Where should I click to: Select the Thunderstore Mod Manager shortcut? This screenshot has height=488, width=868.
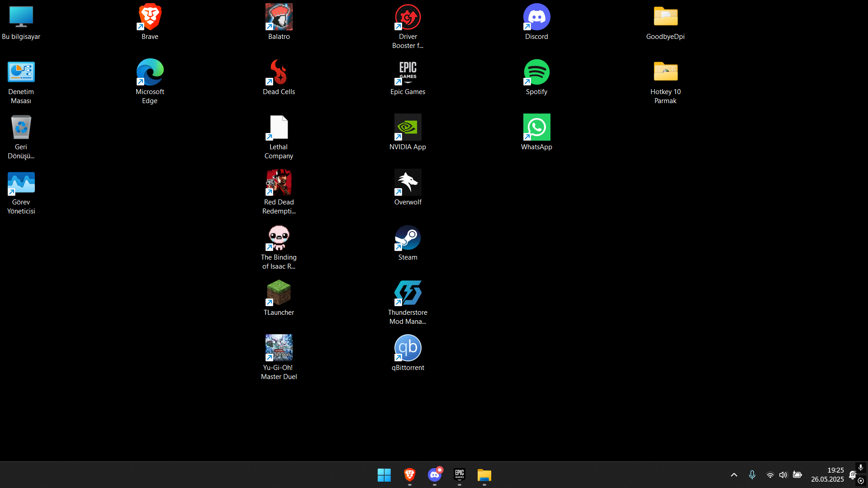pyautogui.click(x=408, y=303)
